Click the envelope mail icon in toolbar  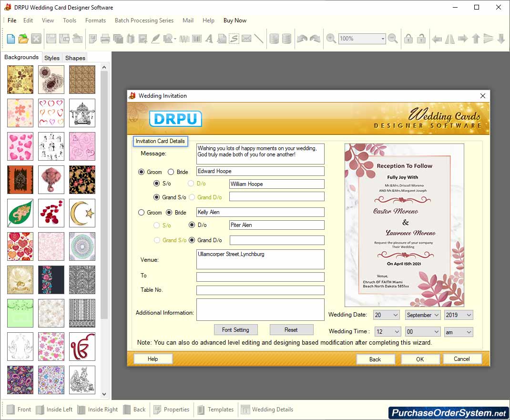(x=246, y=39)
